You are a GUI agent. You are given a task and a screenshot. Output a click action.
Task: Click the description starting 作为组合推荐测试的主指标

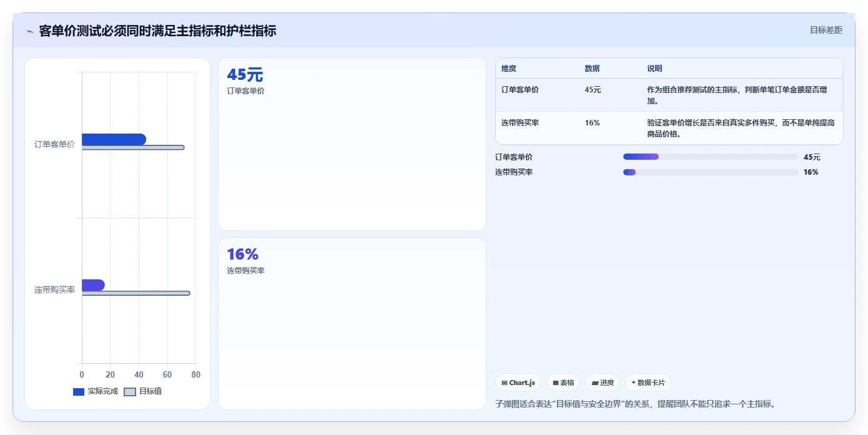(x=737, y=95)
